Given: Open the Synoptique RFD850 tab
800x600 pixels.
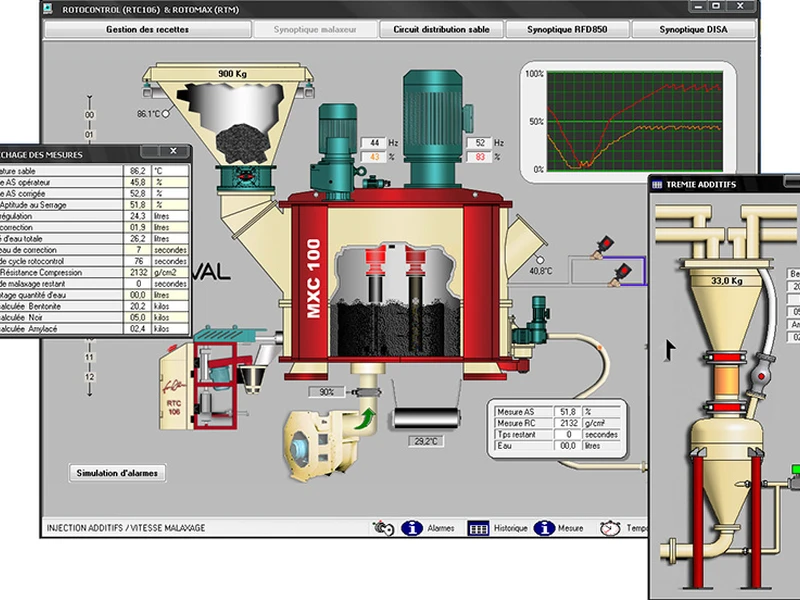Looking at the screenshot, I should point(567,30).
